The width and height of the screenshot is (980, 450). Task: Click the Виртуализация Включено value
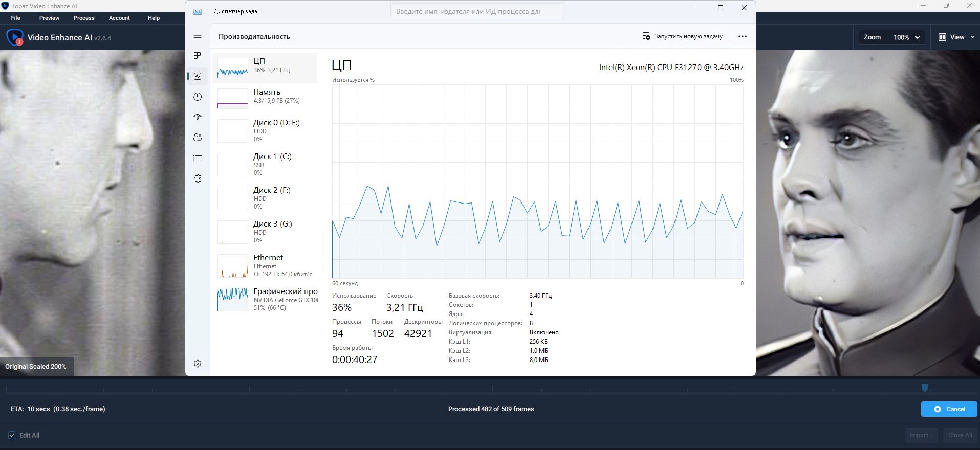tap(544, 332)
